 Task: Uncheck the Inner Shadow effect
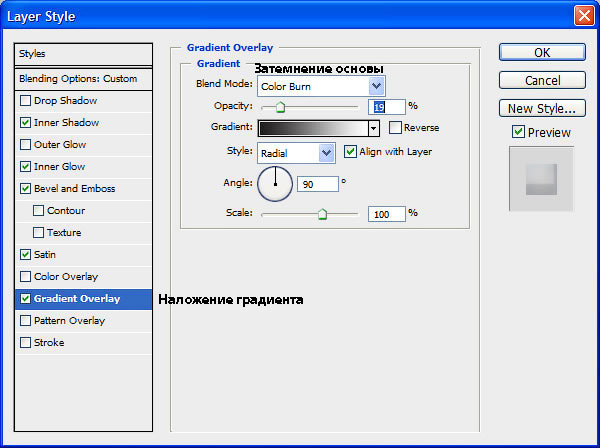click(x=25, y=122)
